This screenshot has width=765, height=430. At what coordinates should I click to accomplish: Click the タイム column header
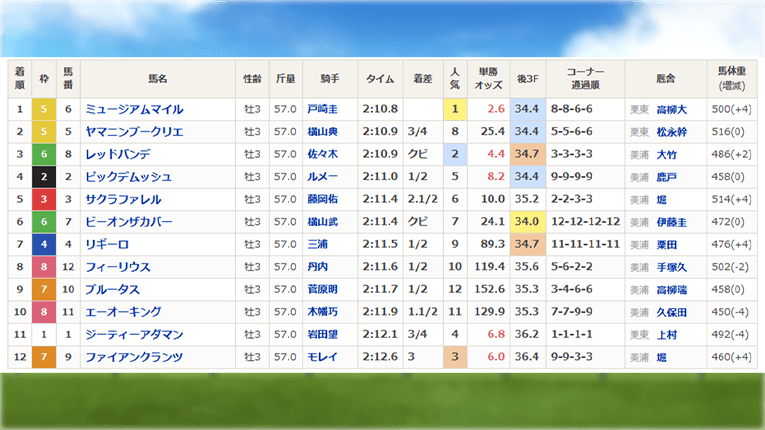[x=380, y=79]
